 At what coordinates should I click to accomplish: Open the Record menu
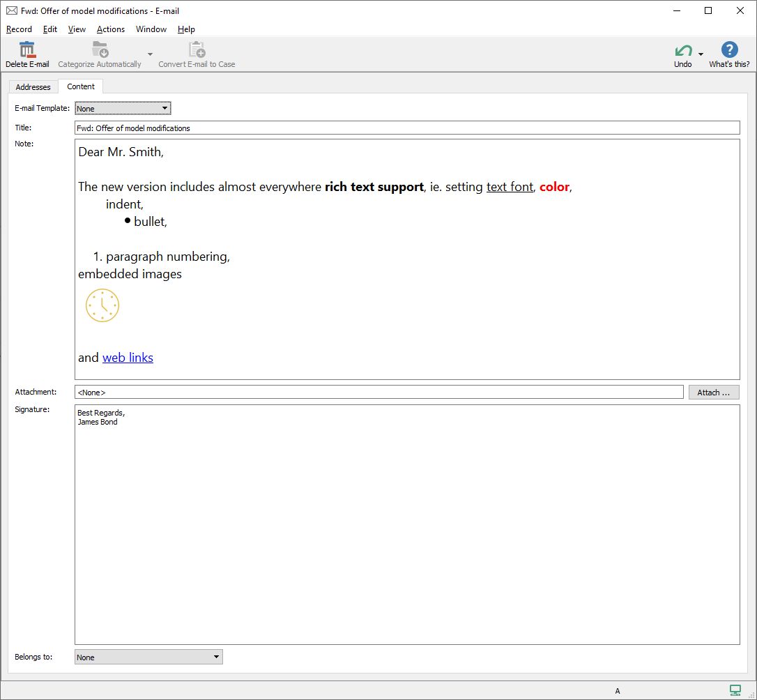coord(19,29)
